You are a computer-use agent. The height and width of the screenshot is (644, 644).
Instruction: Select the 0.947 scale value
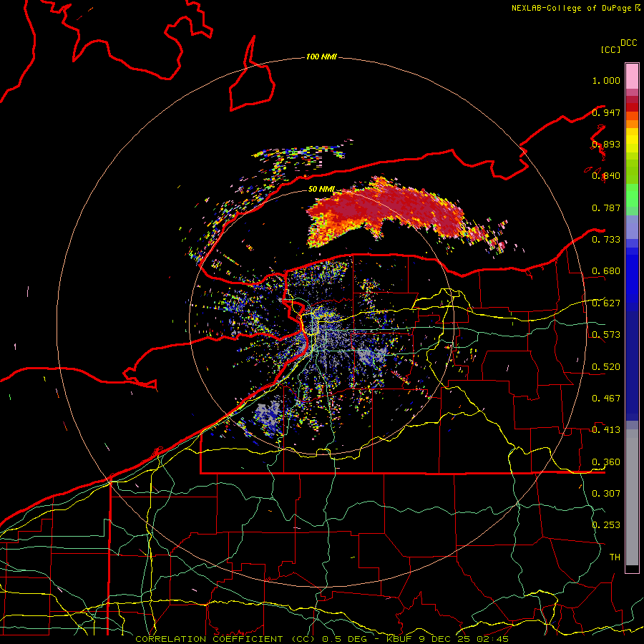[606, 112]
